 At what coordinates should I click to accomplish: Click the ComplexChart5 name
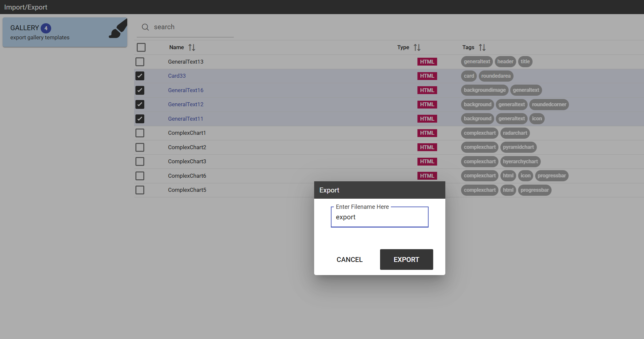[187, 190]
